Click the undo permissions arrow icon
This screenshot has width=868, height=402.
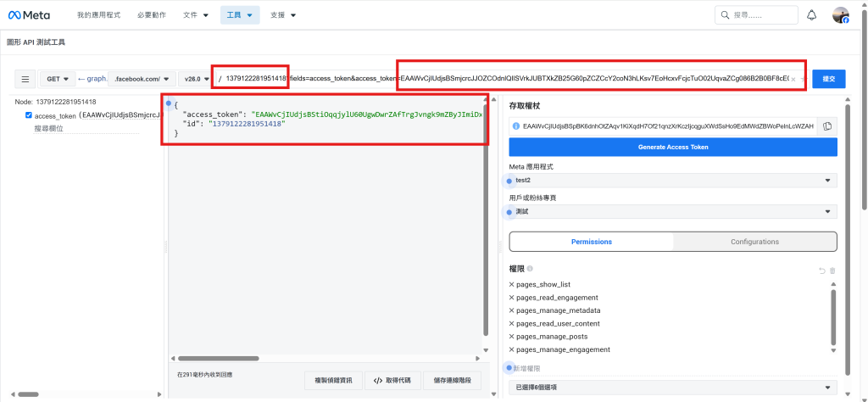pos(822,271)
